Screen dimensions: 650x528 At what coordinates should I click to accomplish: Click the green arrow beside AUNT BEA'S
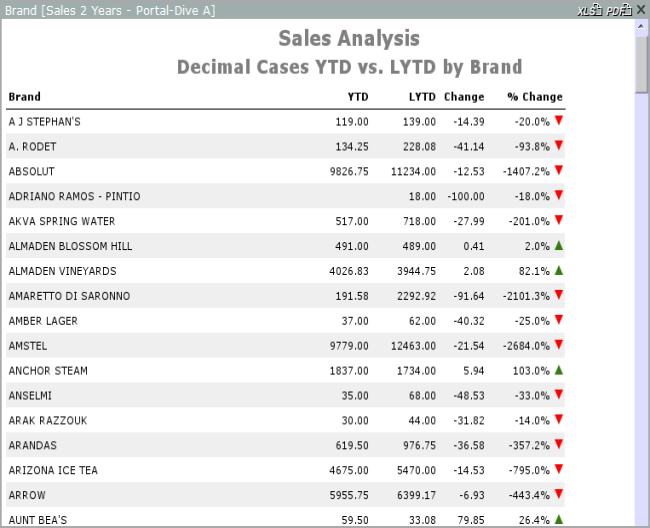[559, 519]
